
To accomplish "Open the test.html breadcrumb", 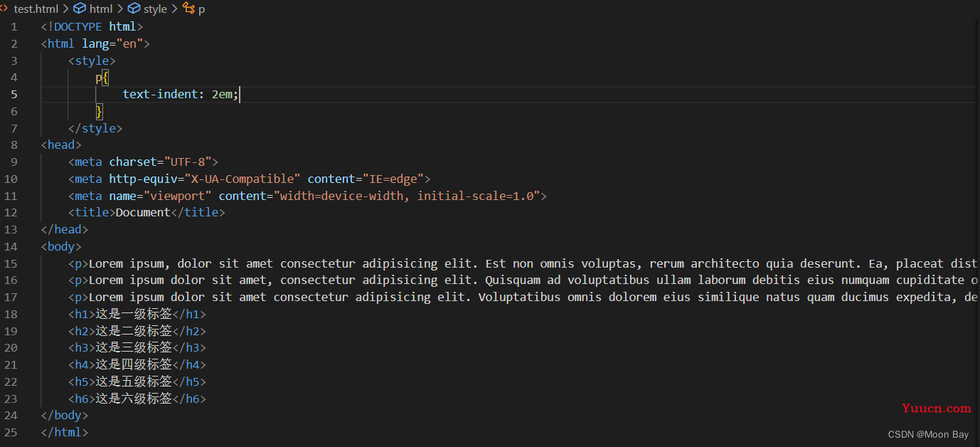I will [x=36, y=9].
